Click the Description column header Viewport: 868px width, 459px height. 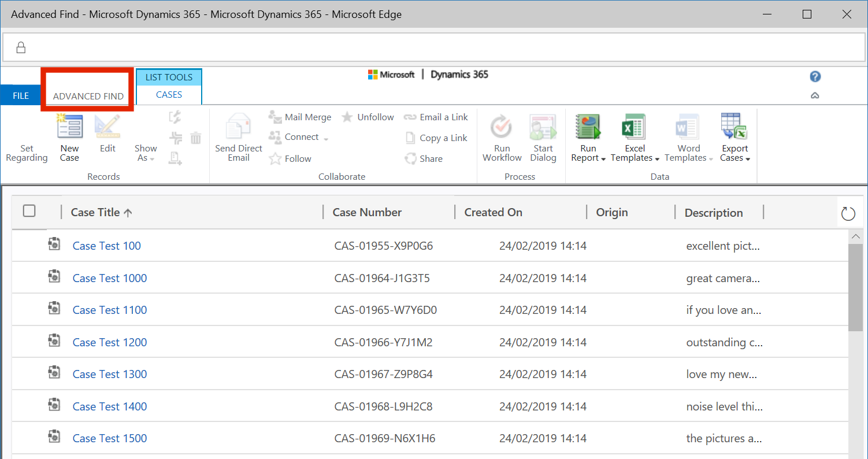click(714, 213)
